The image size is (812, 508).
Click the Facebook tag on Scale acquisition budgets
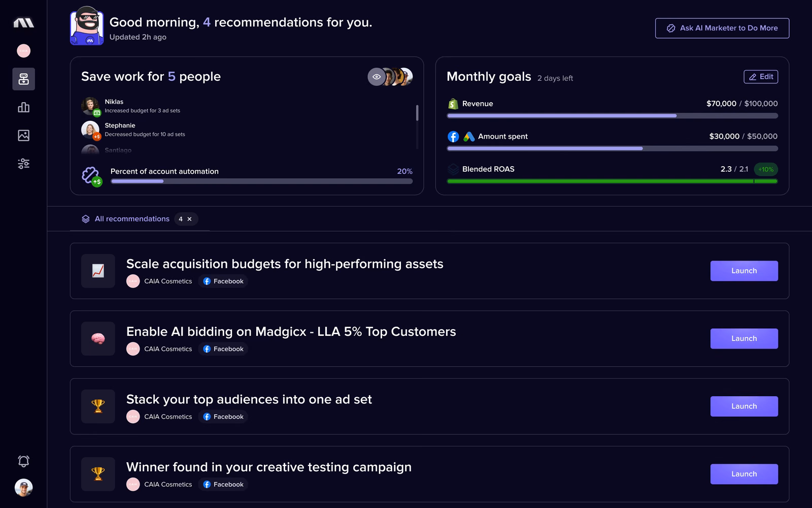pos(223,281)
